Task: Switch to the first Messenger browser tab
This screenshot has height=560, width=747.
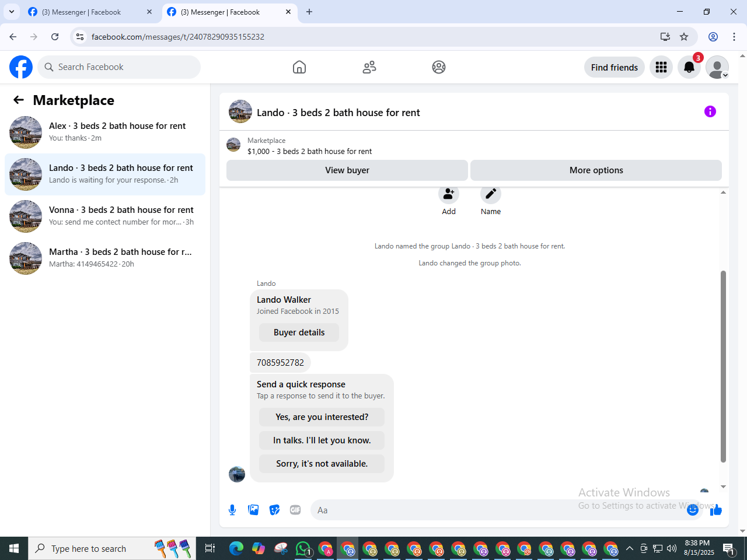Action: (90, 12)
